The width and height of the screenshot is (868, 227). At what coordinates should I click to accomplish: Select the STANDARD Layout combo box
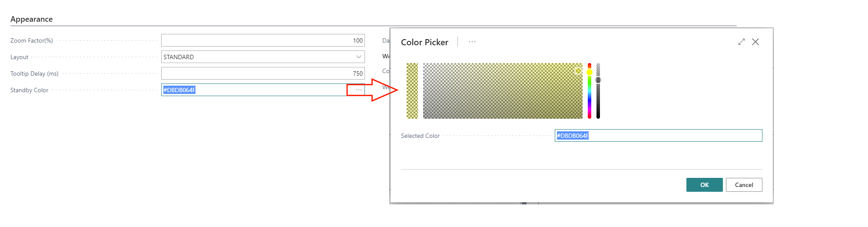(256, 57)
